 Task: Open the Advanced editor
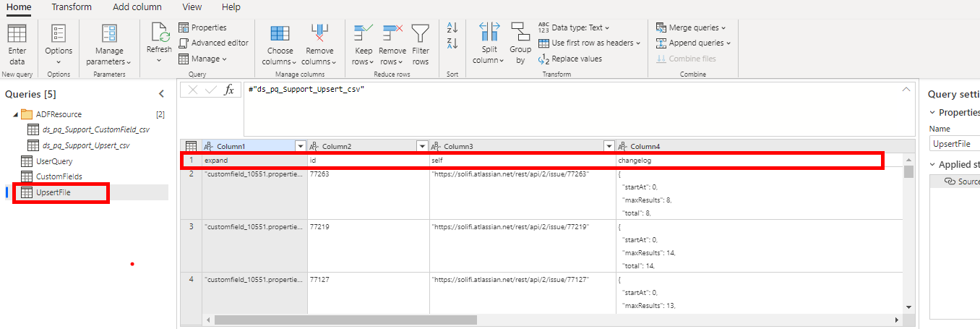[213, 43]
